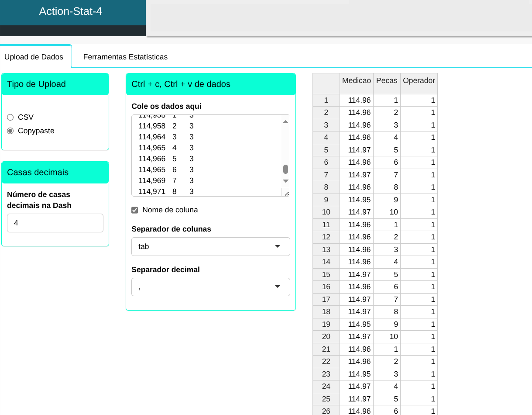Switch to Ferramentas Estatísticas tab
This screenshot has width=532, height=415.
pos(125,57)
